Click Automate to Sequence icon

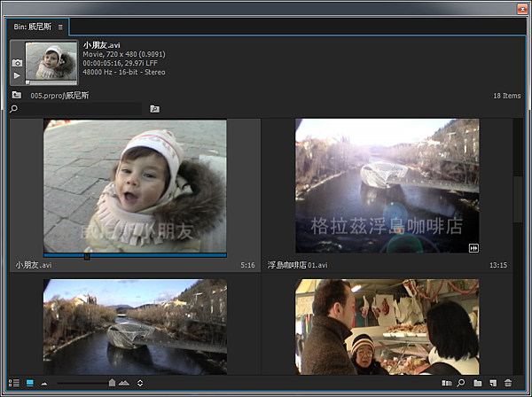pos(447,383)
